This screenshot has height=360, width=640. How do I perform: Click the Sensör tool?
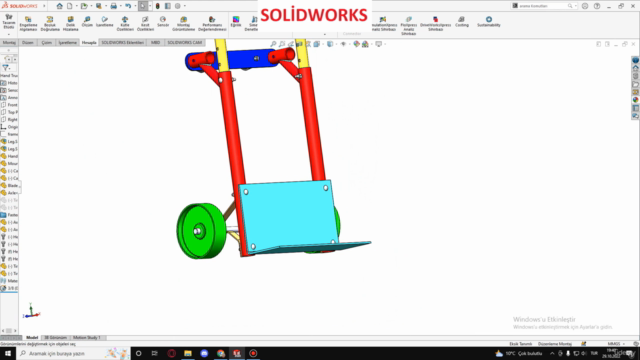[163, 22]
